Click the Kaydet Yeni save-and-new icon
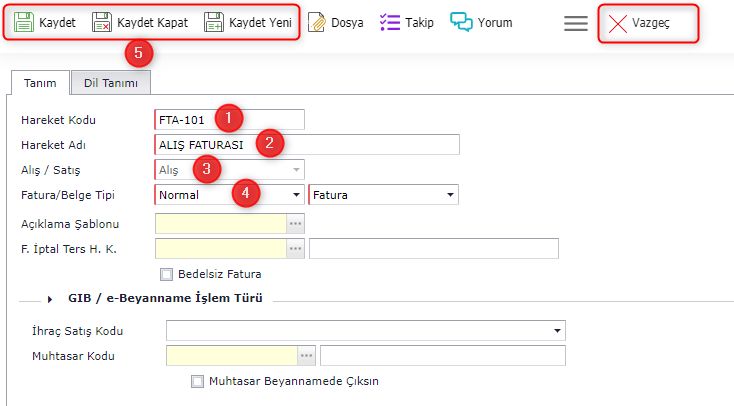 [x=213, y=22]
